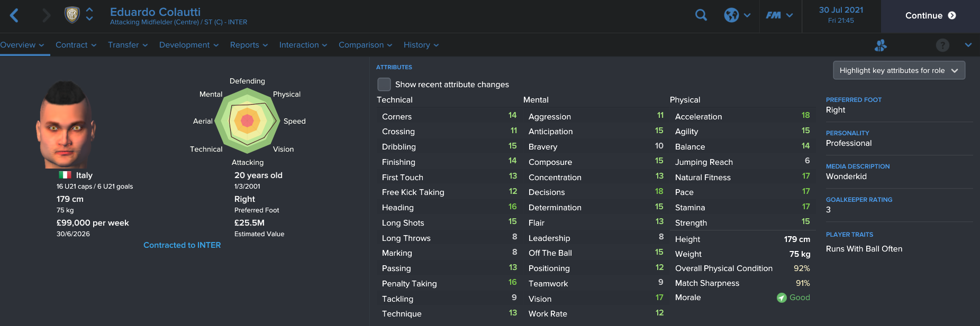Open the Inter club badge icon

click(72, 15)
